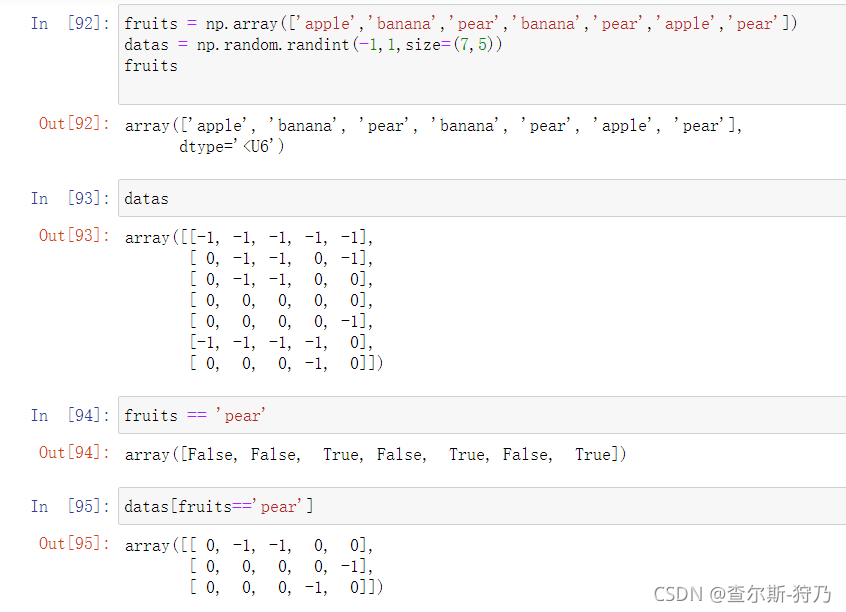Click the In [94] prompt label
Image resolution: width=846 pixels, height=612 pixels.
pos(70,415)
